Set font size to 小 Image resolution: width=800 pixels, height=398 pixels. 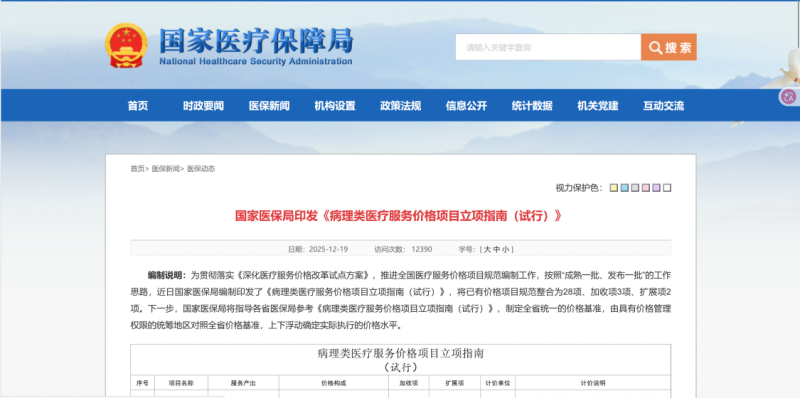click(x=505, y=250)
